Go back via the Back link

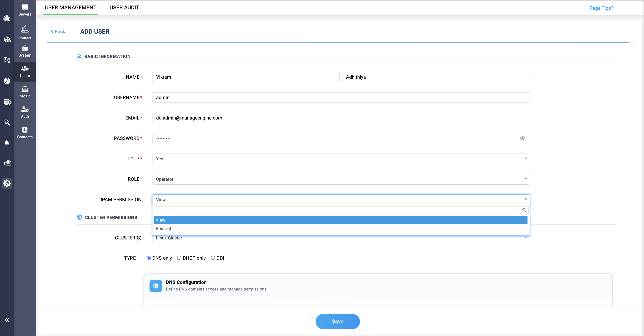(x=58, y=31)
